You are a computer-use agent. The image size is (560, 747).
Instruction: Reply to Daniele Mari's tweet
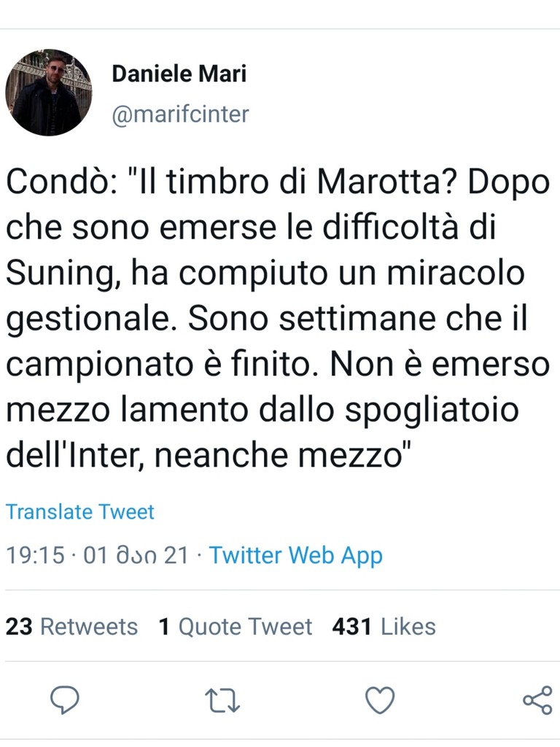(x=64, y=701)
